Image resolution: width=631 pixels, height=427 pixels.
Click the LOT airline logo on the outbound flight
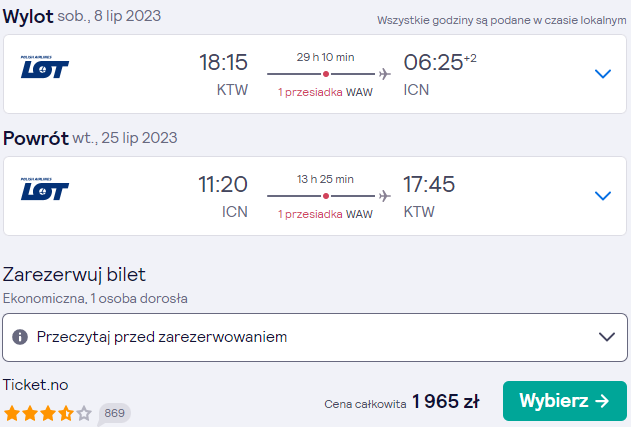click(45, 67)
